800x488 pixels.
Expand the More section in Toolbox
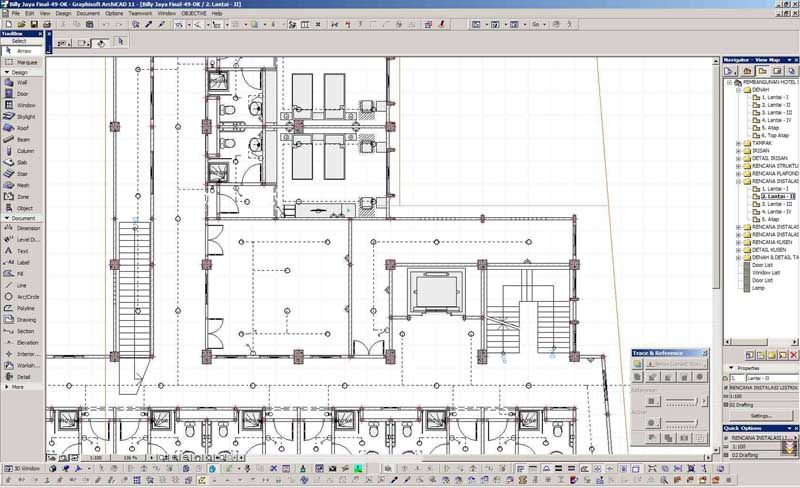pos(7,387)
